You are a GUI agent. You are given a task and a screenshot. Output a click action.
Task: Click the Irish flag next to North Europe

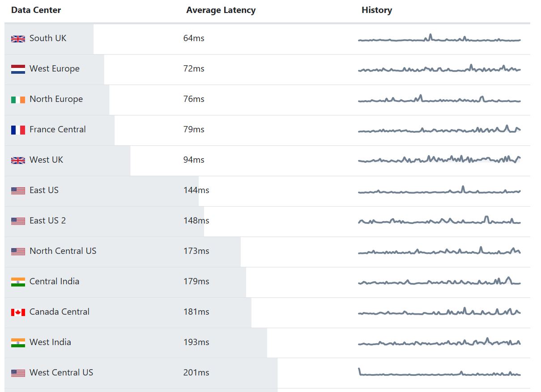[18, 100]
